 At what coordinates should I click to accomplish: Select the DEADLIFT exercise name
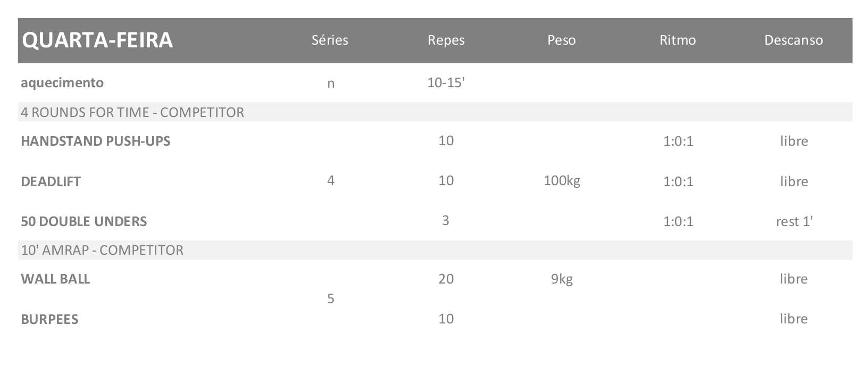[51, 181]
